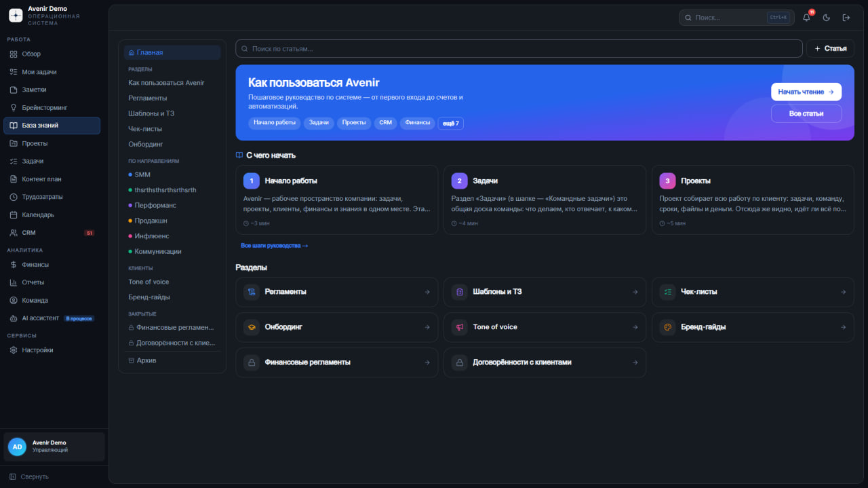Open Обзор in the left sidebar
This screenshot has height=488, width=868.
click(52, 54)
